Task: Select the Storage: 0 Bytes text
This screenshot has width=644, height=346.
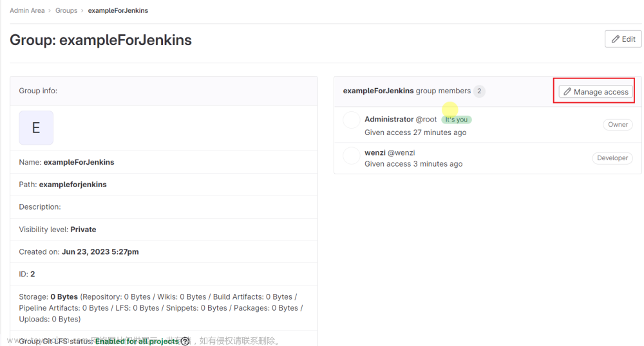Action: [x=48, y=297]
